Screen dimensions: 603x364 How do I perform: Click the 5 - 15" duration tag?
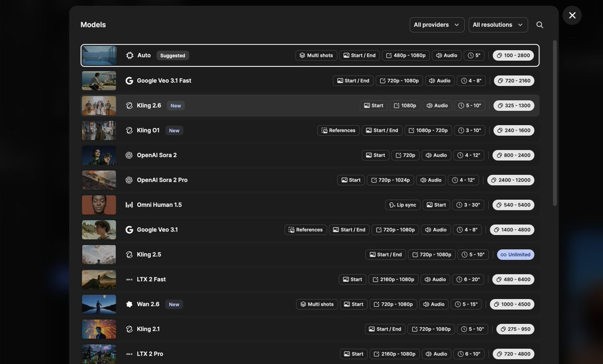point(466,304)
